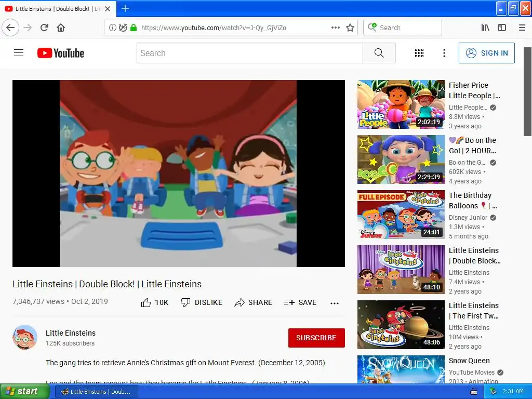Click the 2:31 AM taskbar clock

click(x=513, y=392)
